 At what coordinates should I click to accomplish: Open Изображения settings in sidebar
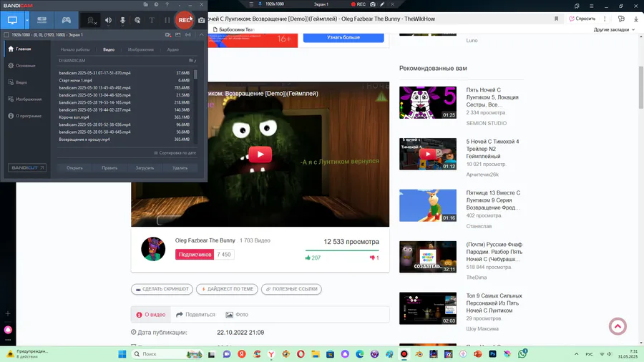coord(24,99)
